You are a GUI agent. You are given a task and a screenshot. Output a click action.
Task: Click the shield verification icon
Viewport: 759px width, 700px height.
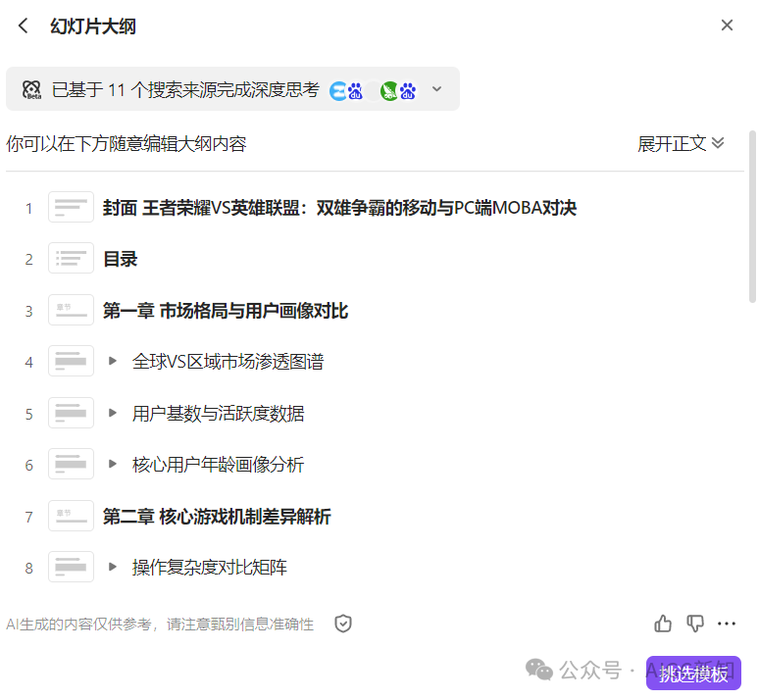pos(343,624)
